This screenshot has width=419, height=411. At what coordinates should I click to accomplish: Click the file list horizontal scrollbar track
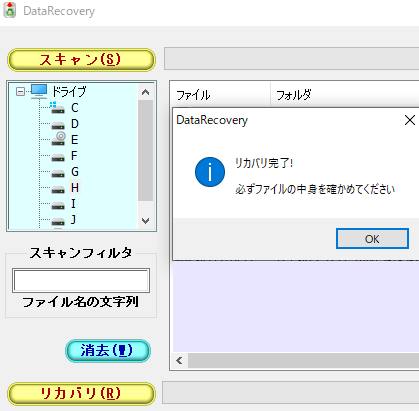tap(303, 360)
